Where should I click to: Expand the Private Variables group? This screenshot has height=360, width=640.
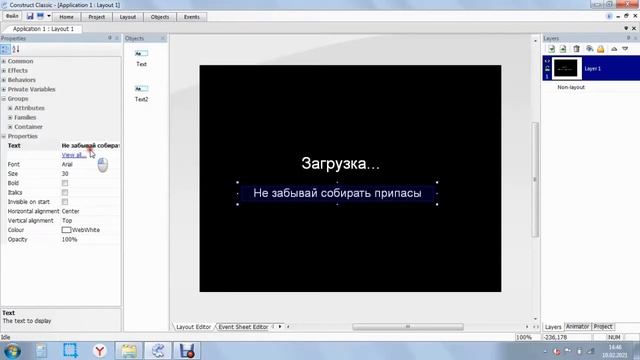pyautogui.click(x=4, y=89)
